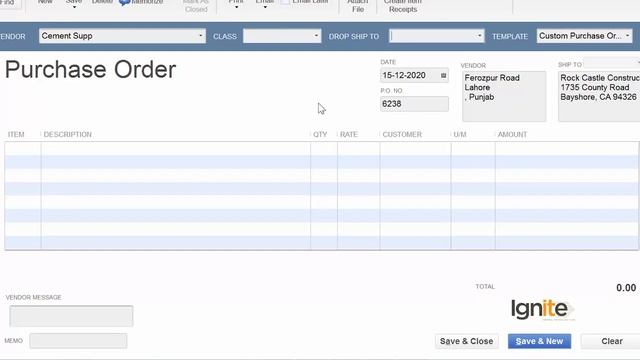The image size is (640, 360).
Task: Open the Drop Ship To dropdown
Action: coord(479,36)
